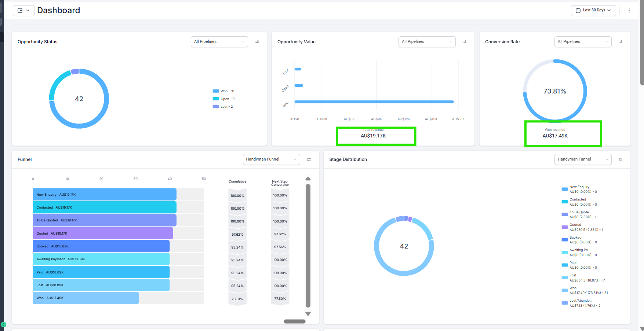Click the 73.81% cumulative value in Won row
The image size is (644, 331).
point(237,299)
